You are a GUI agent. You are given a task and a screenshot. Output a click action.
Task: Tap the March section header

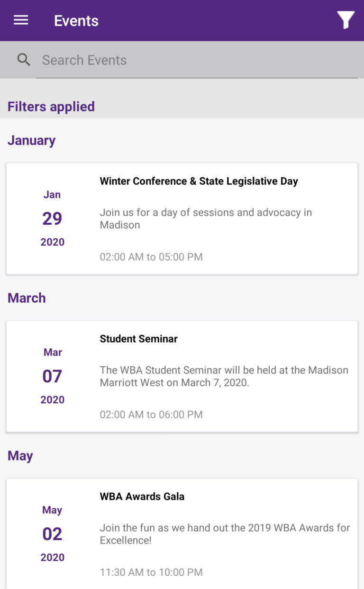pos(27,298)
